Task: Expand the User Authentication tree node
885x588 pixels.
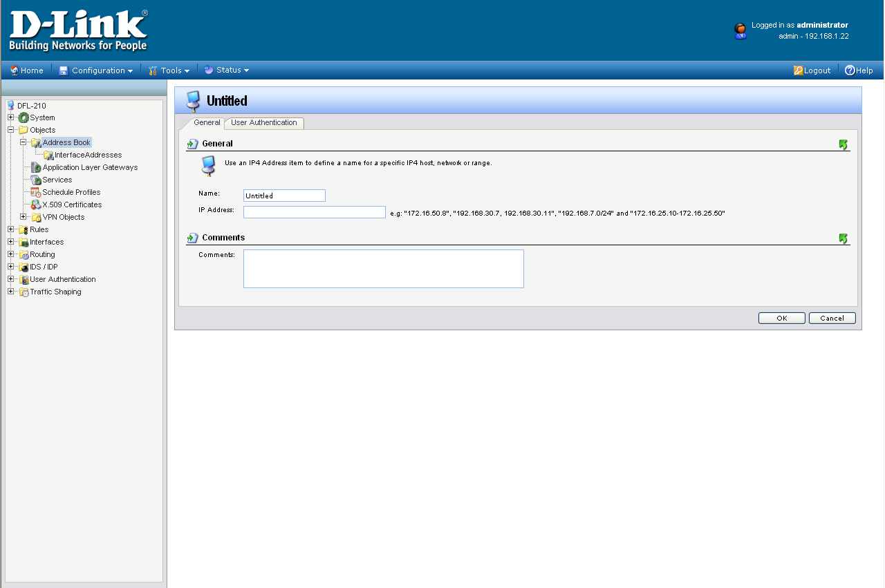Action: coord(11,279)
